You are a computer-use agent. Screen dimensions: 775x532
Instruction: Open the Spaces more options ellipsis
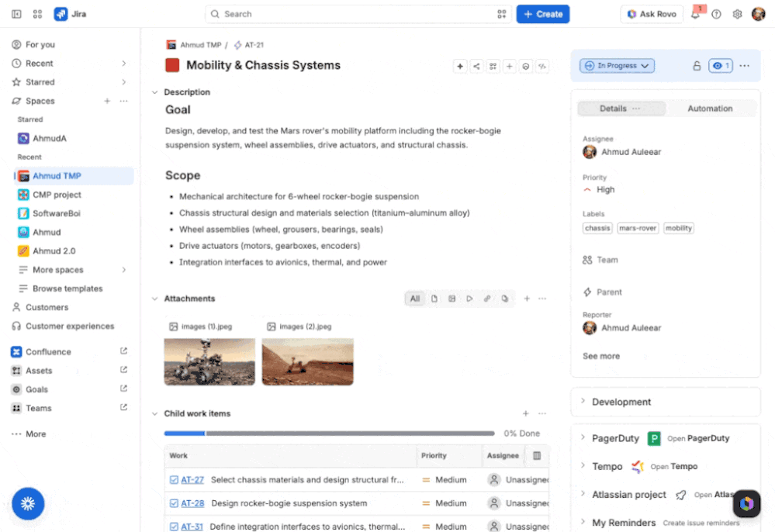click(x=123, y=101)
